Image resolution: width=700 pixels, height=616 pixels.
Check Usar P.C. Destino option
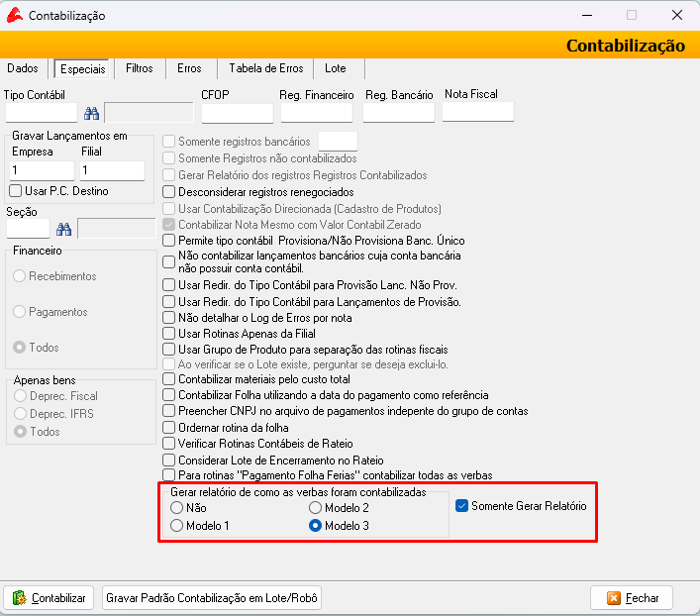[15, 191]
